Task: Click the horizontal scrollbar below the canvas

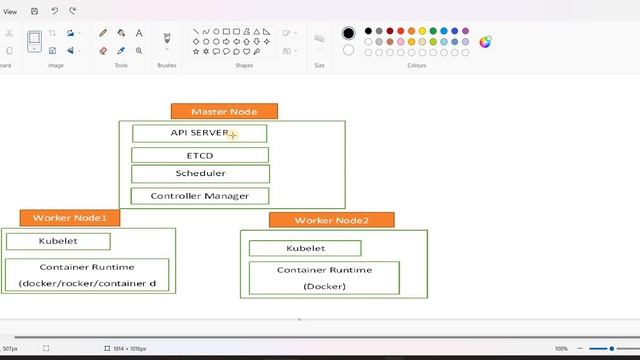Action: 327,337
